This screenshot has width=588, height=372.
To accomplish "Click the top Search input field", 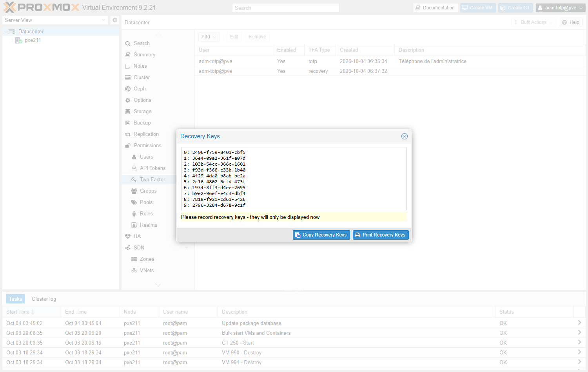I will click(286, 8).
